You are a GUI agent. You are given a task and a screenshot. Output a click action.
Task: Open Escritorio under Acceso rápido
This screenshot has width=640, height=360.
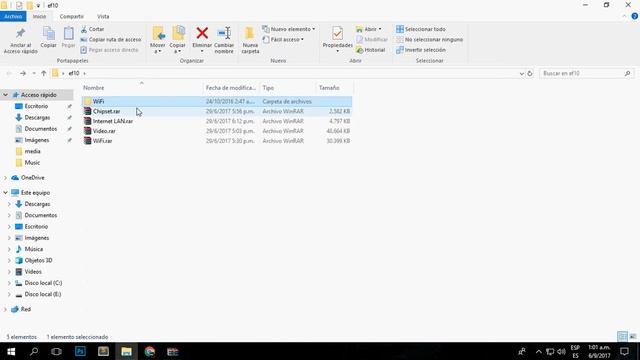(36, 106)
